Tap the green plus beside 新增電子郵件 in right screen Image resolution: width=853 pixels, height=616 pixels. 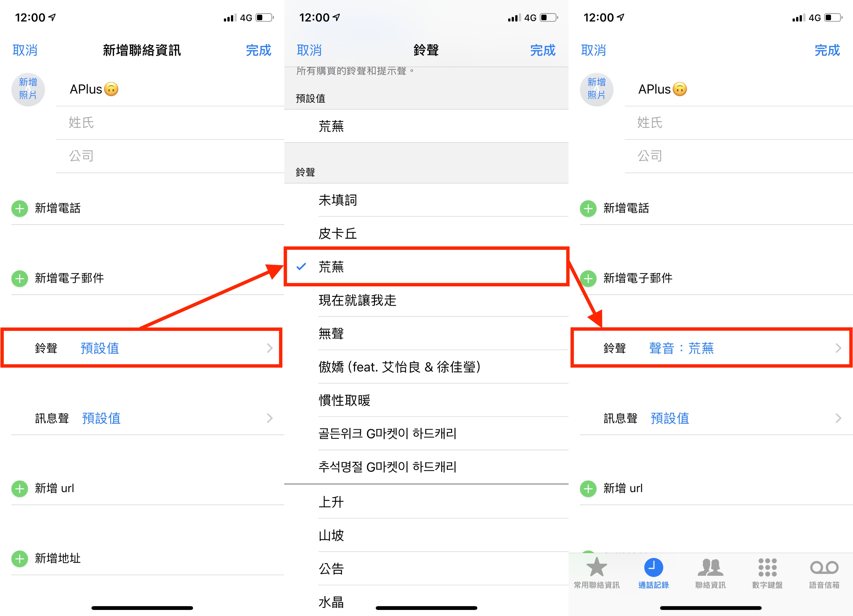[x=588, y=278]
